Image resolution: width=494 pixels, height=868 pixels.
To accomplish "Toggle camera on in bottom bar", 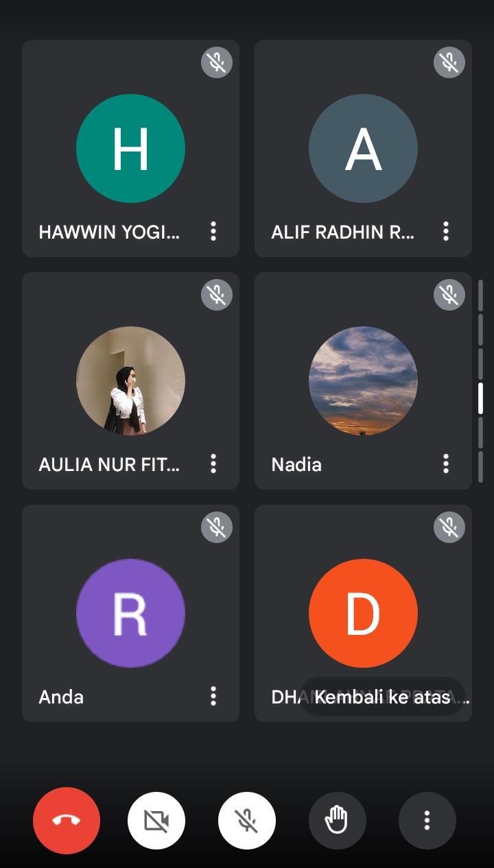I will pos(156,820).
